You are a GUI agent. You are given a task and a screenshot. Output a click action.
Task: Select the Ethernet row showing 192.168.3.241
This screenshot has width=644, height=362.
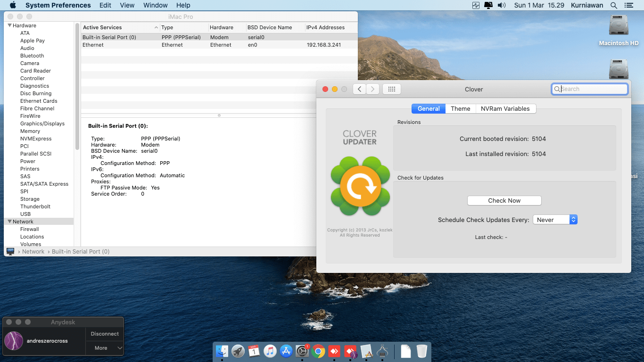219,45
